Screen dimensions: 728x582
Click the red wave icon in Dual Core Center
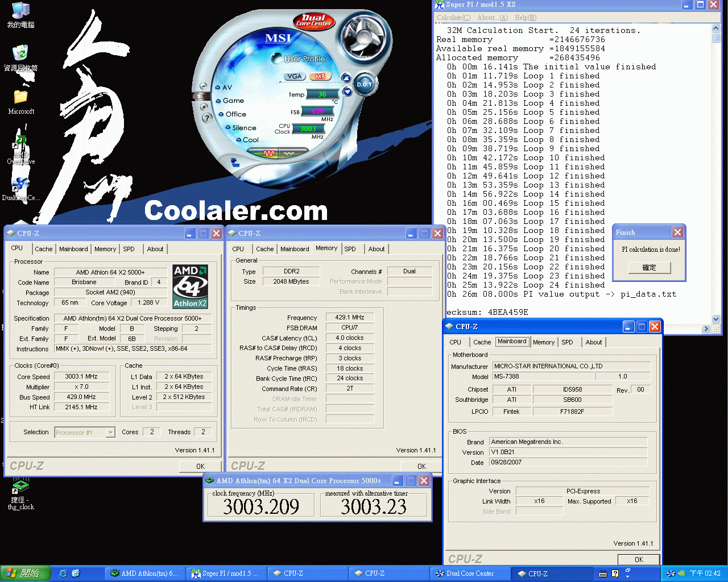pos(269,153)
